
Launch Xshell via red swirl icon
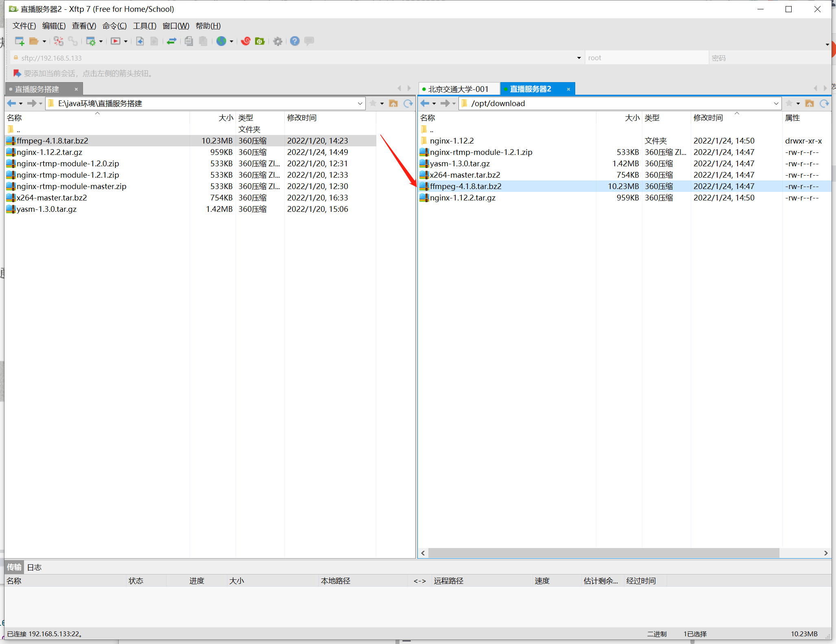tap(245, 41)
